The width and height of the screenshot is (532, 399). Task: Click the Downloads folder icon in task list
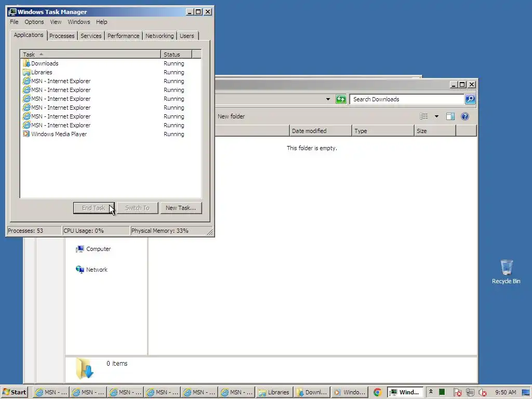click(x=26, y=63)
